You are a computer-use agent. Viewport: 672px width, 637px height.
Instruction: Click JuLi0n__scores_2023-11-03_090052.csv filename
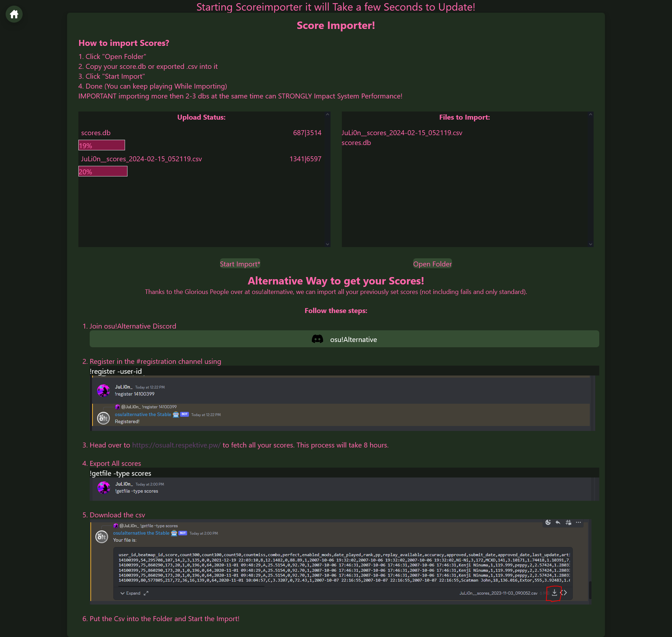pos(498,593)
